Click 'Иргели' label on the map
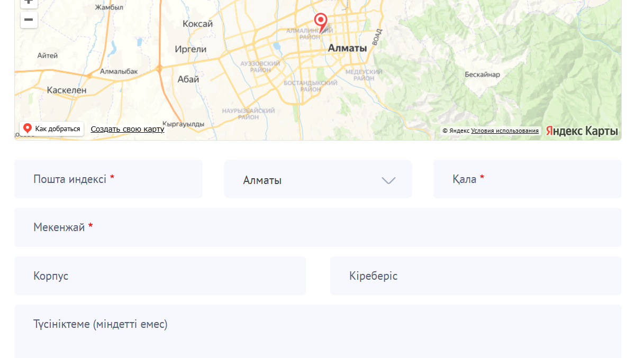Viewport: 644px width, 358px height. click(191, 49)
